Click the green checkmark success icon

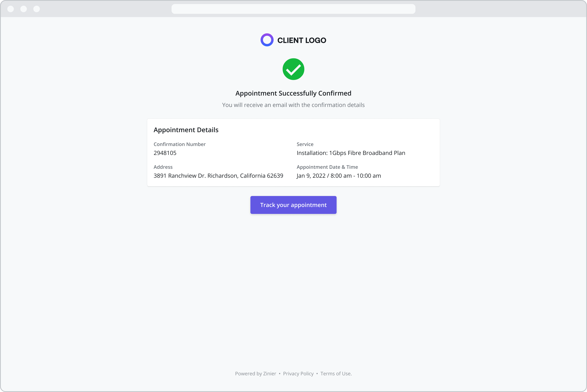(x=293, y=69)
